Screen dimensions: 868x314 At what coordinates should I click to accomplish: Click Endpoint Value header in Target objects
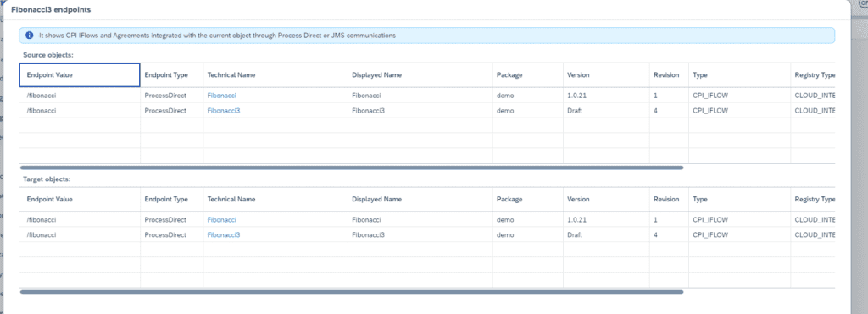[79, 199]
